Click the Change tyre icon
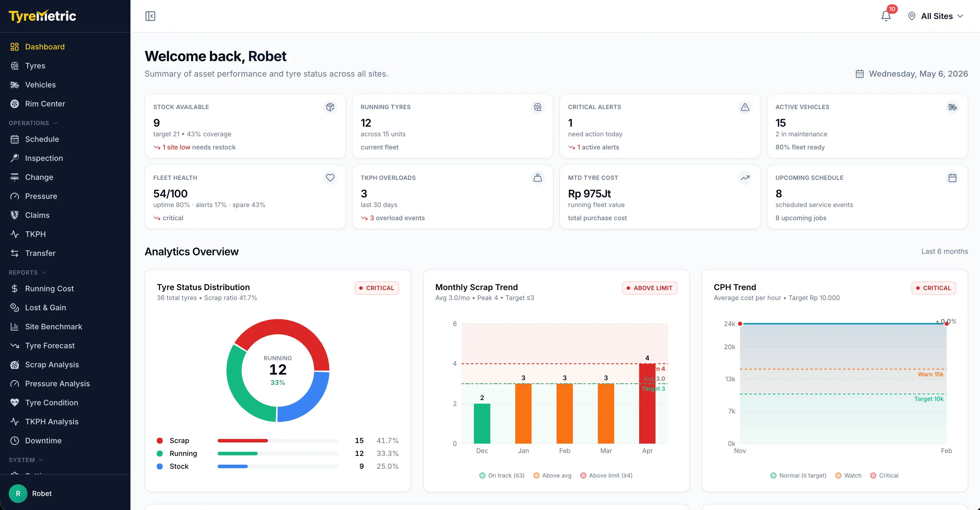Image resolution: width=980 pixels, height=510 pixels. pyautogui.click(x=14, y=177)
